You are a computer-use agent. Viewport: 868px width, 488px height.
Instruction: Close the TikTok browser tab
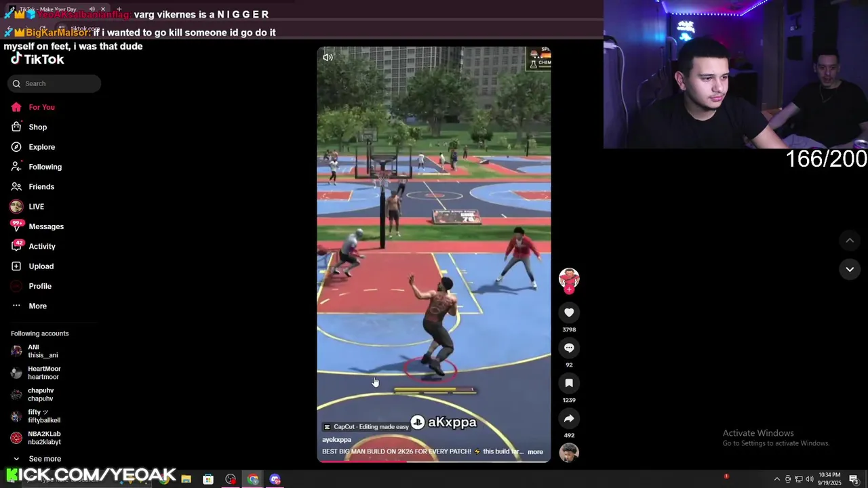click(x=103, y=9)
